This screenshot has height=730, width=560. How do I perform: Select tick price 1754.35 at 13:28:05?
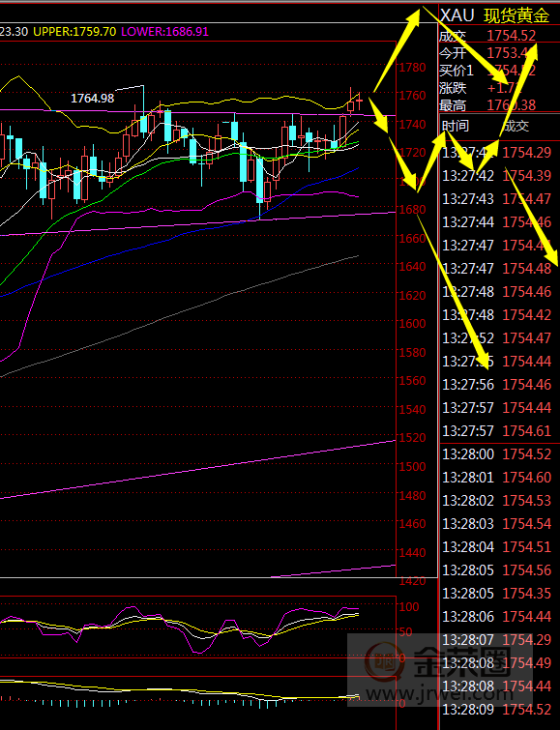tap(527, 594)
